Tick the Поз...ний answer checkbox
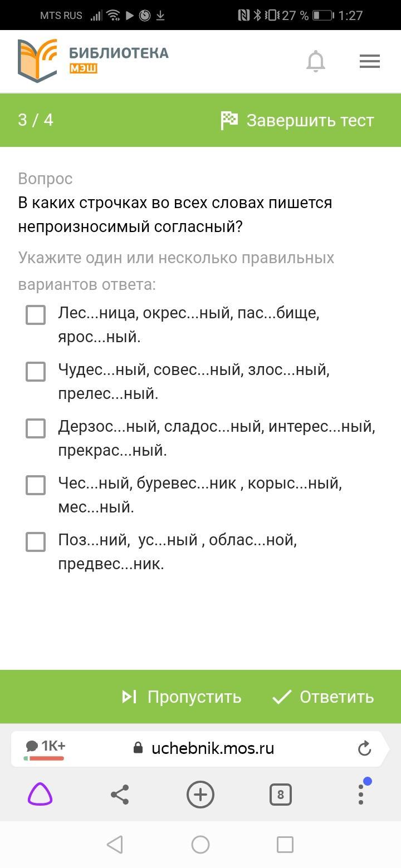 click(x=36, y=542)
